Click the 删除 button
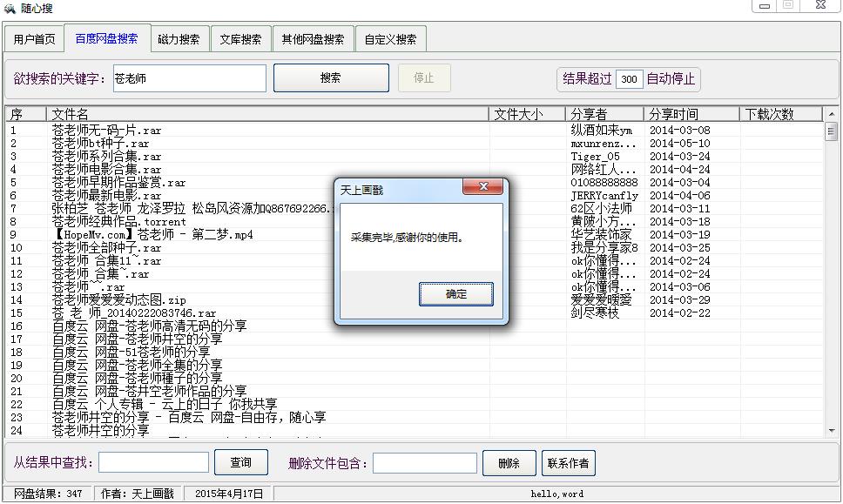This screenshot has height=504, width=843. pos(509,463)
